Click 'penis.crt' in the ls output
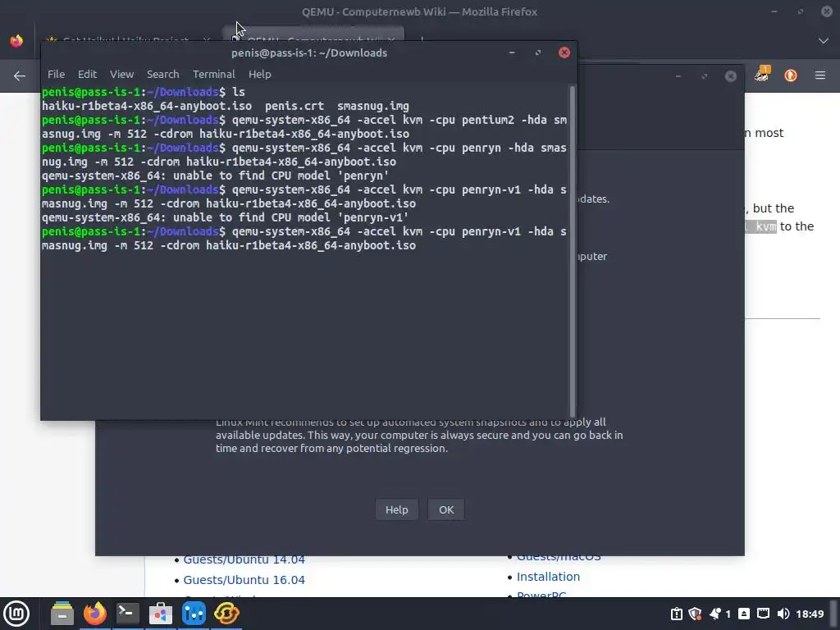Screen dimensions: 840x630 point(294,106)
